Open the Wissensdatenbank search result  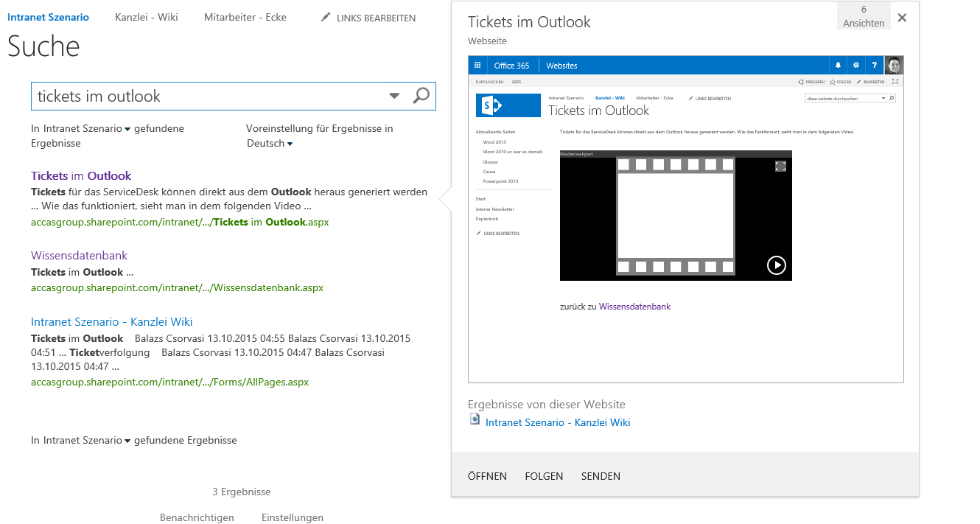click(79, 255)
